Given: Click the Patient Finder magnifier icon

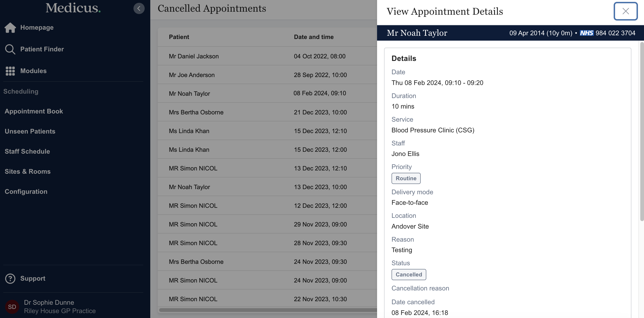Looking at the screenshot, I should (x=10, y=49).
